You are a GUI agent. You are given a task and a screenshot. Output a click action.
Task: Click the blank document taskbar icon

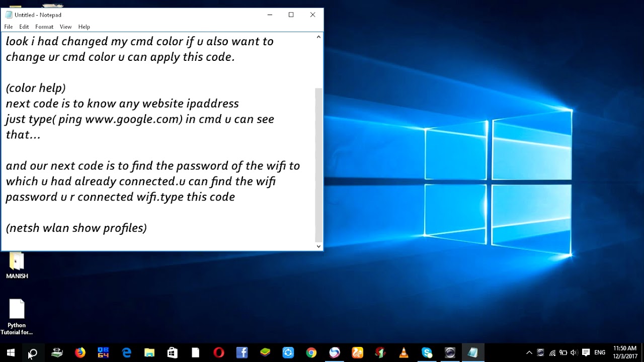pos(195,352)
